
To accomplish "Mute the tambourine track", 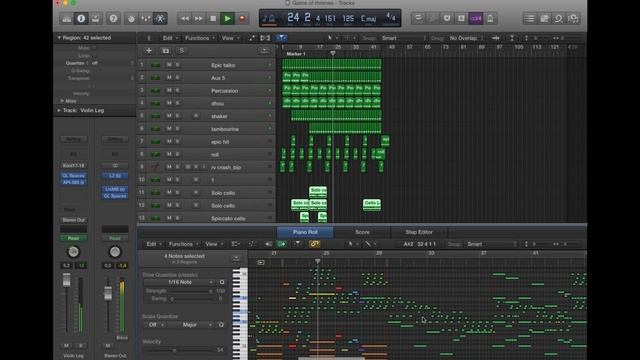I will click(169, 129).
